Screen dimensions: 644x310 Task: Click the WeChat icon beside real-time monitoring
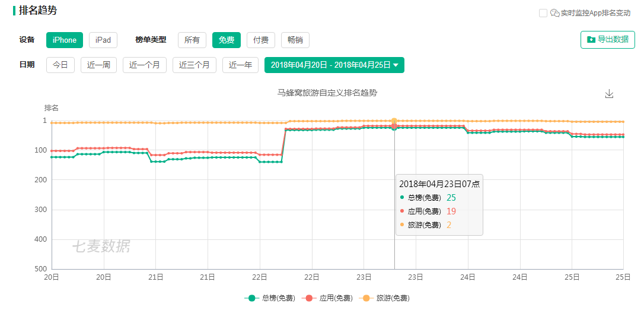pos(555,13)
